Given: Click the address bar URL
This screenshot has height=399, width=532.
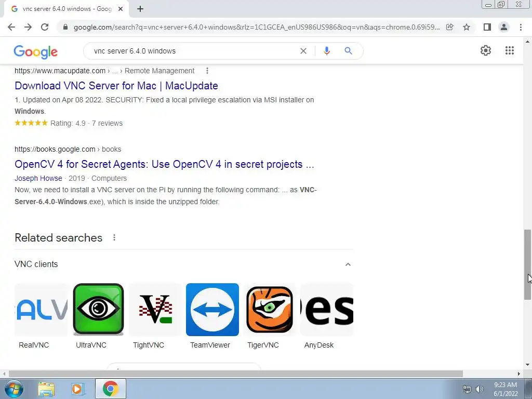Looking at the screenshot, I should [257, 27].
